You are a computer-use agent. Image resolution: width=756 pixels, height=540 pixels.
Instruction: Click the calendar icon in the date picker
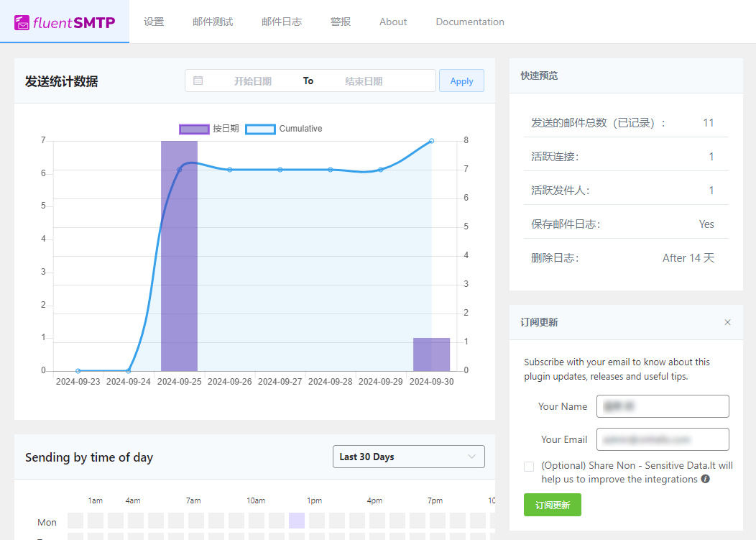[198, 81]
